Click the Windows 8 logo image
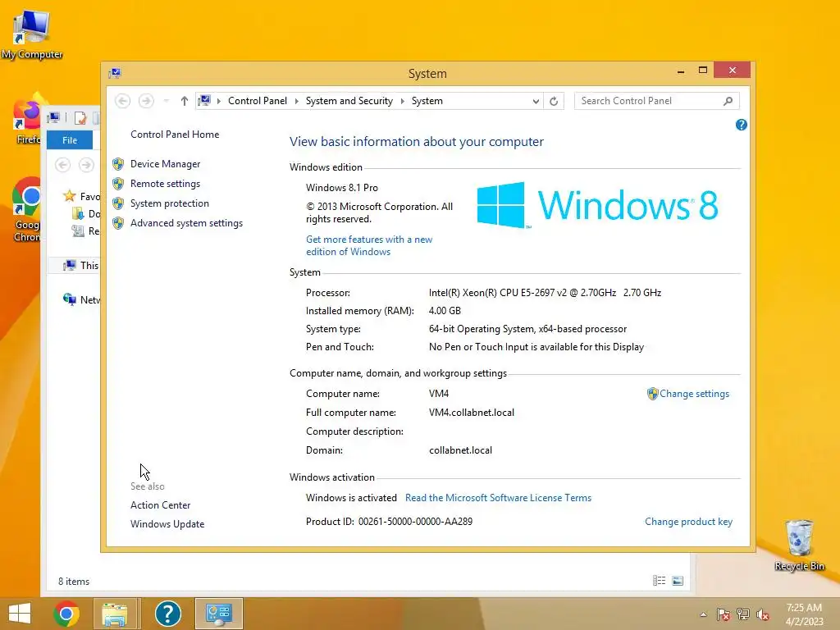840x630 pixels. click(x=597, y=205)
